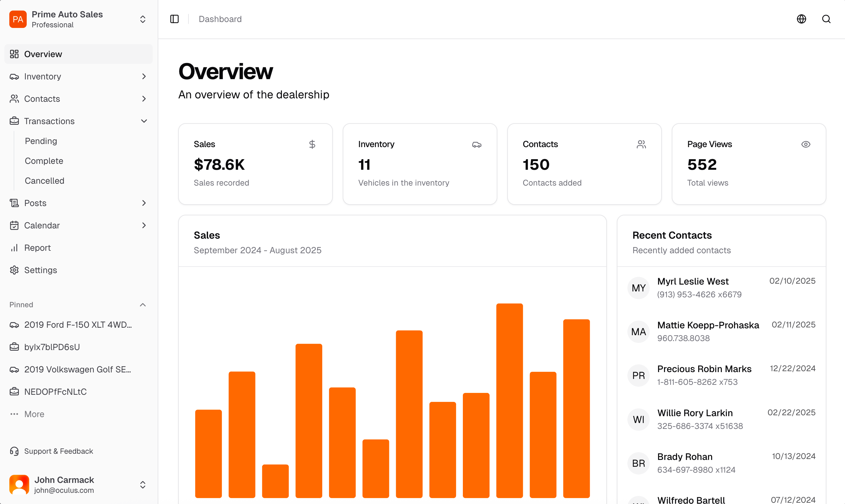Click the shortest bar in Sales chart

(x=275, y=481)
